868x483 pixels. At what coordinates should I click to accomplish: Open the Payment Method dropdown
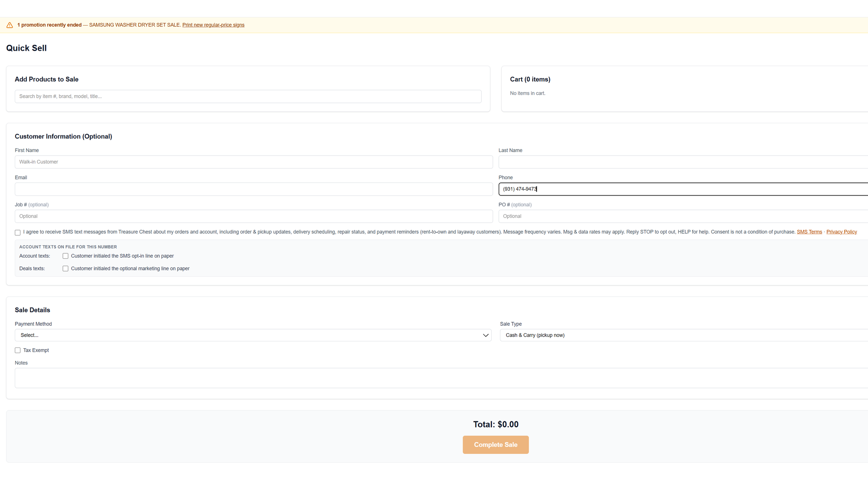[x=253, y=335]
